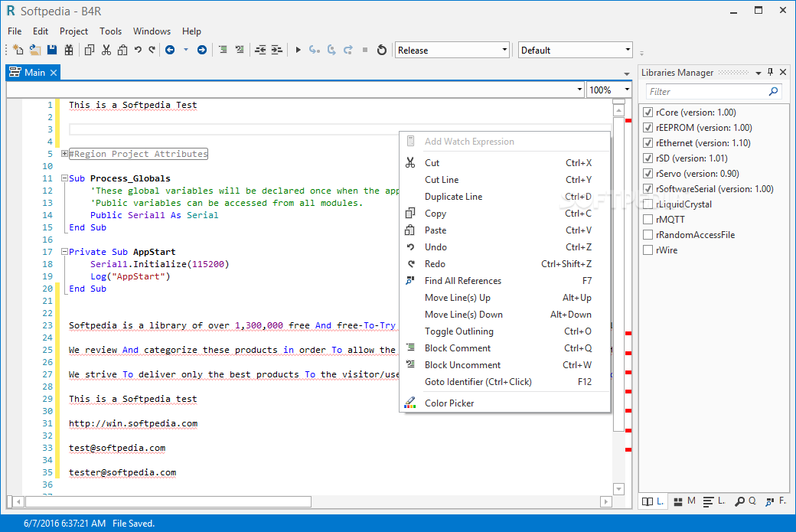Open the Quick Search tab with magnifier

(x=745, y=501)
